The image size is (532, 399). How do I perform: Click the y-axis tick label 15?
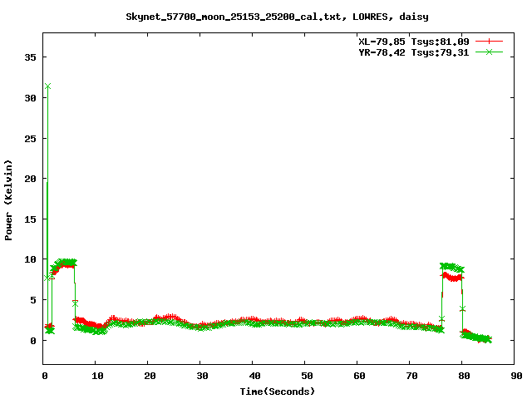(30, 219)
